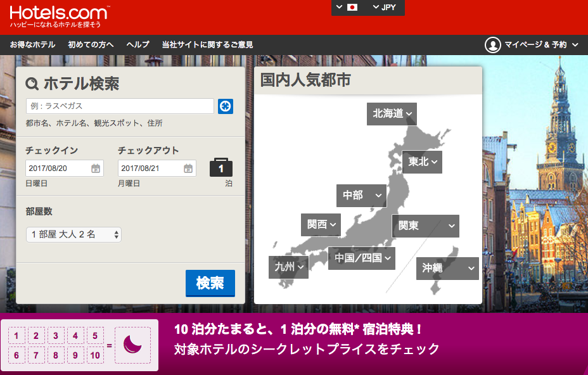Open the check-in calendar icon
Viewport: 588px width, 375px height.
pyautogui.click(x=96, y=168)
